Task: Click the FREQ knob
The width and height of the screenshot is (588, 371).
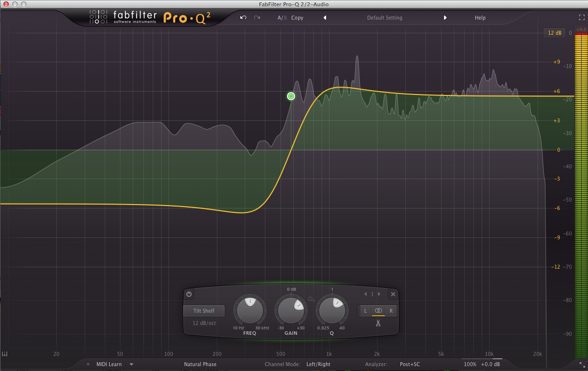Action: tap(250, 311)
